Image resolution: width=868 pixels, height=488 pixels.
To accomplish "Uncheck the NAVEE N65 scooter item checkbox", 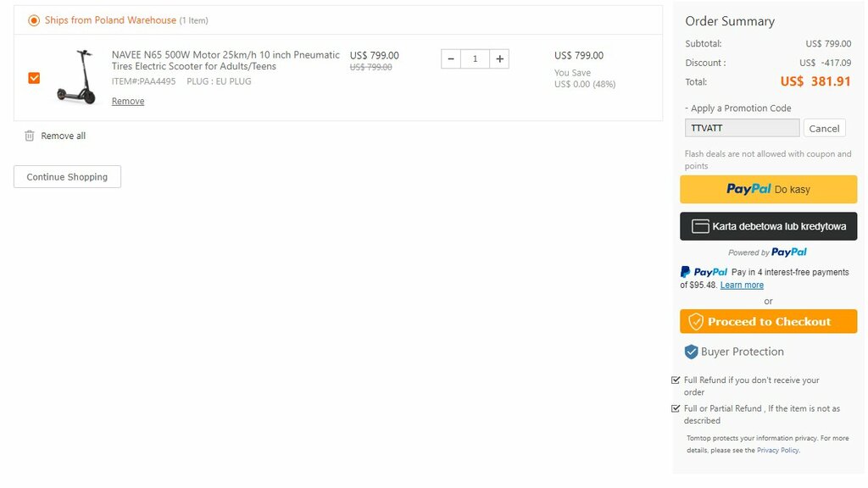I will [x=34, y=78].
